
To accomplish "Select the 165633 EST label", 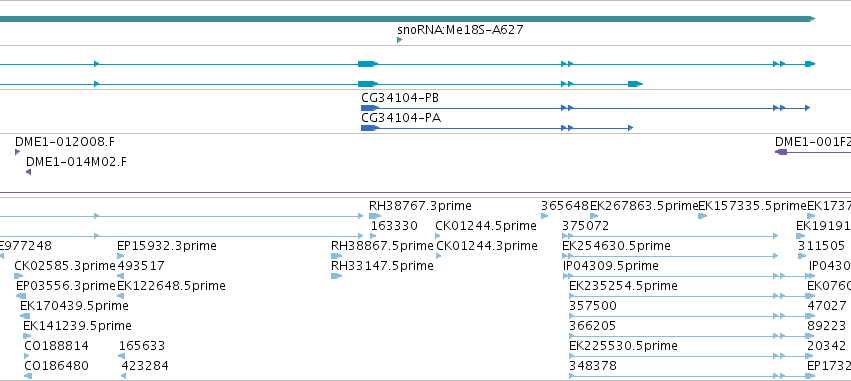I will [142, 346].
